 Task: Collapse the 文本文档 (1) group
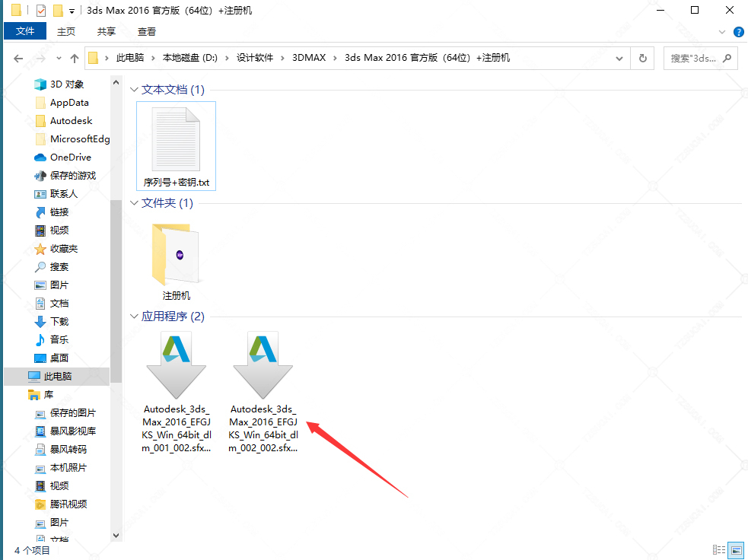click(134, 89)
